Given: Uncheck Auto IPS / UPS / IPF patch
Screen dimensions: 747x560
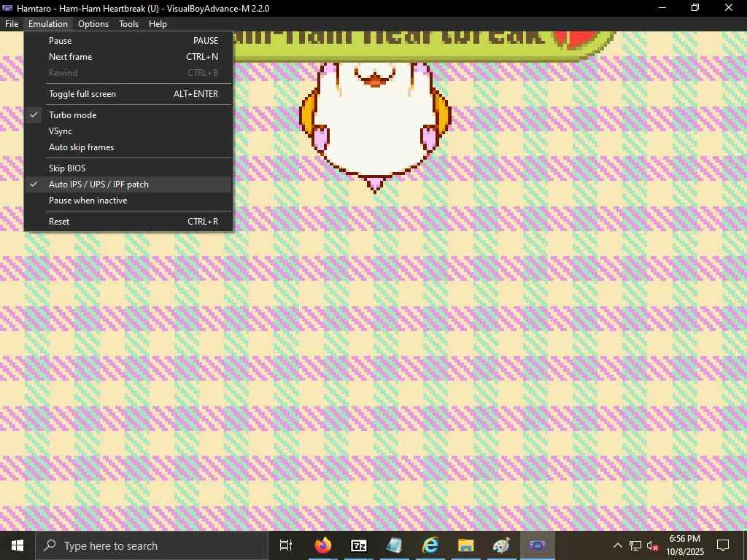Looking at the screenshot, I should [x=128, y=184].
